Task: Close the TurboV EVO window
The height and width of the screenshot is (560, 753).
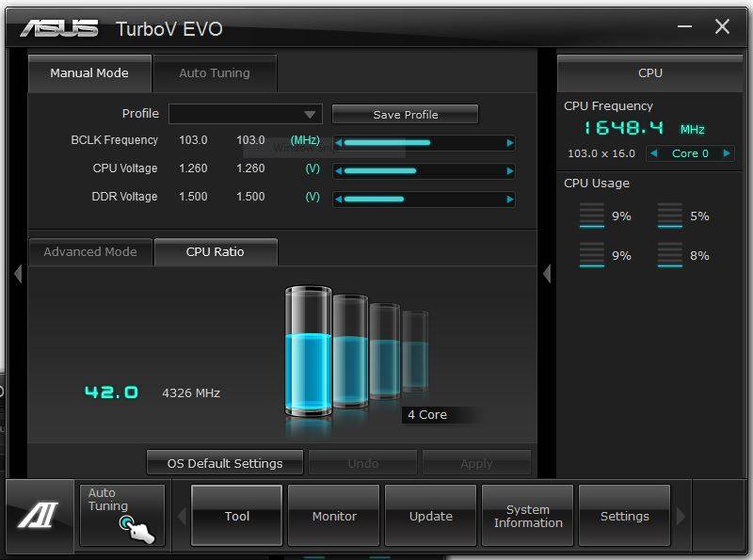Action: click(x=722, y=26)
